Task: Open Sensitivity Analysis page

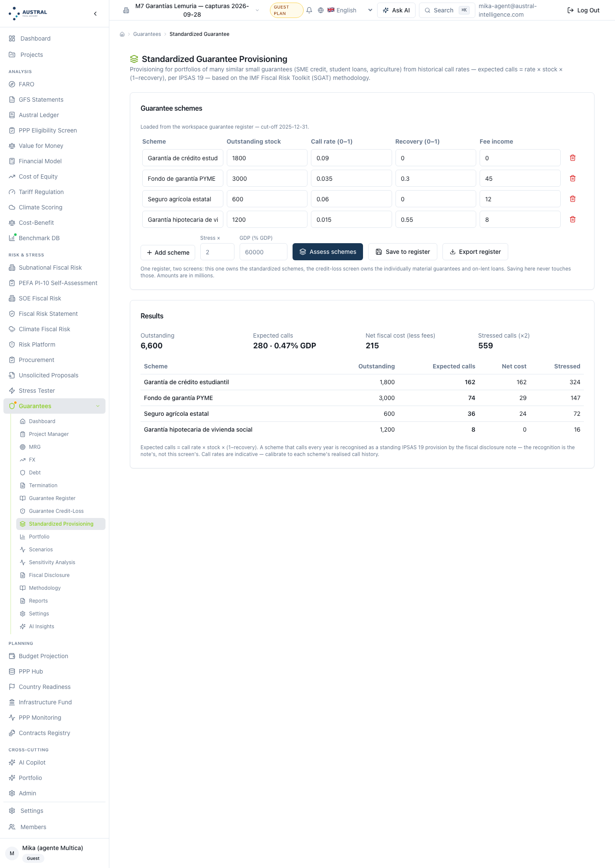Action: (61, 562)
